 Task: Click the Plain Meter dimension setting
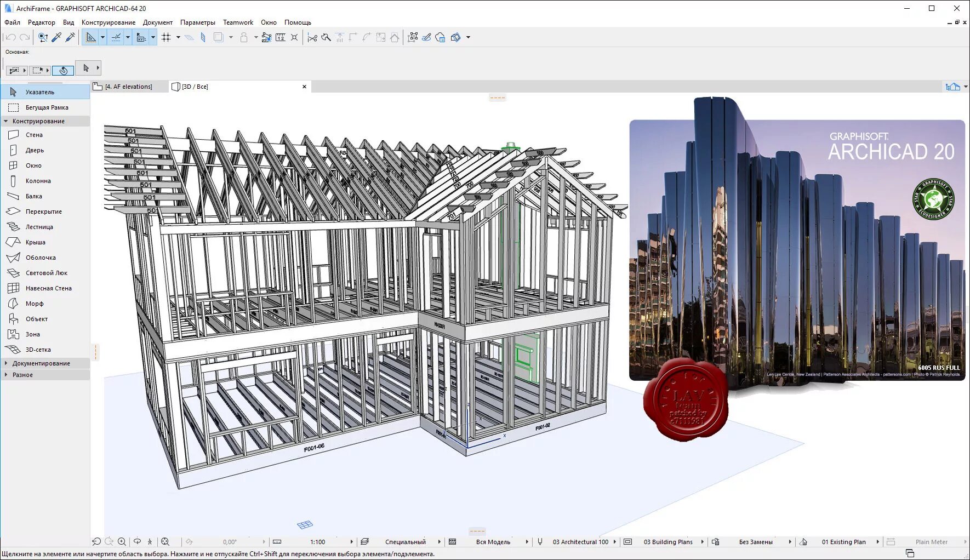932,542
